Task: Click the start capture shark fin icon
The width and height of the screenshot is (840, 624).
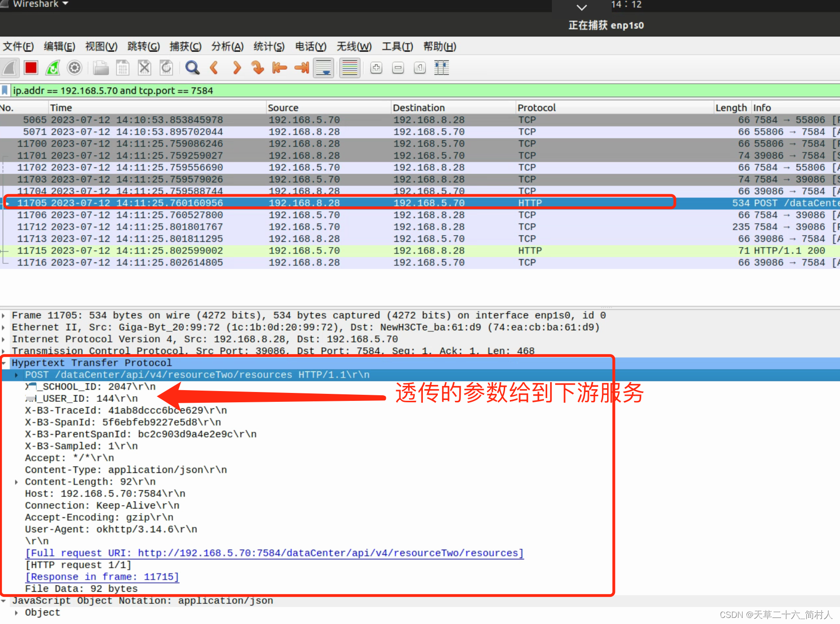Action: (x=10, y=68)
